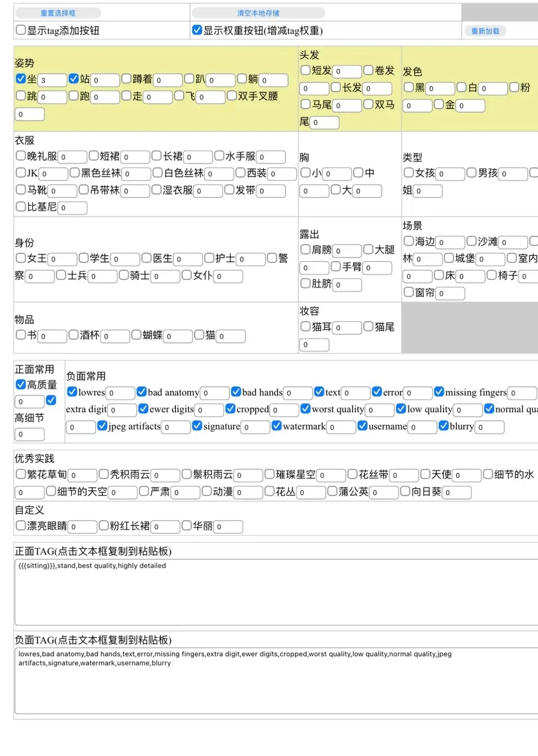538x756 pixels.
Task: Click the 清空本地存储 button
Action: tap(258, 12)
